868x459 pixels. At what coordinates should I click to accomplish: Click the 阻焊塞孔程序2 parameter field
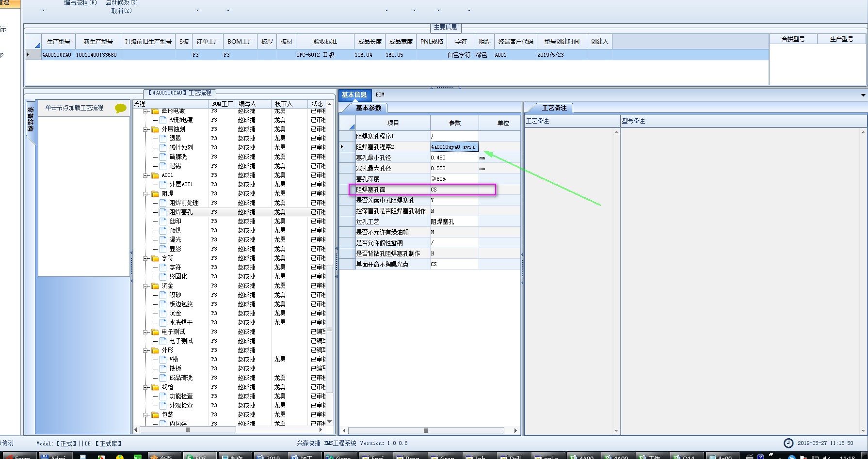click(x=454, y=147)
